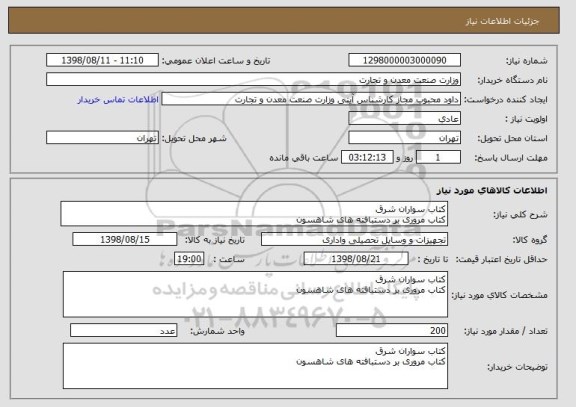Select the public announcement date field 1398/08/11

click(102, 60)
